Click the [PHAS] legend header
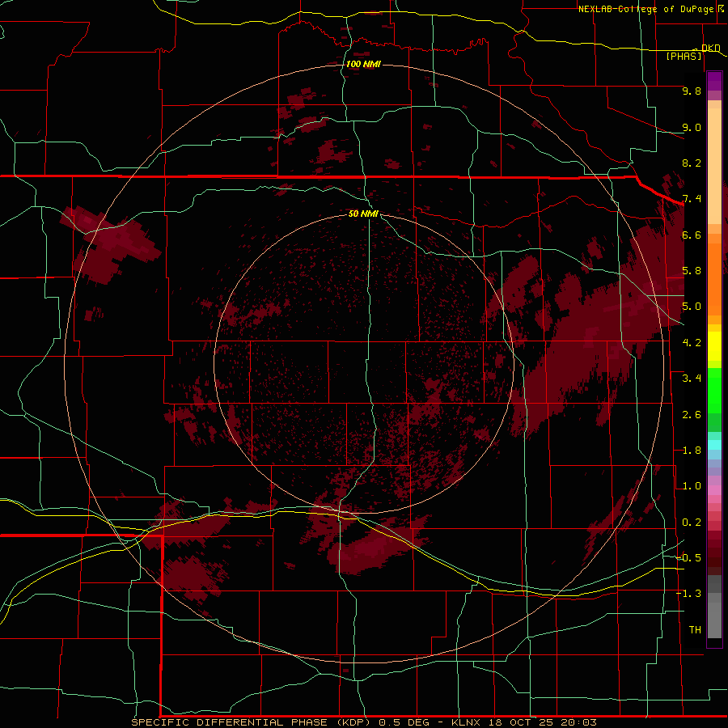728x728 pixels. click(x=684, y=56)
